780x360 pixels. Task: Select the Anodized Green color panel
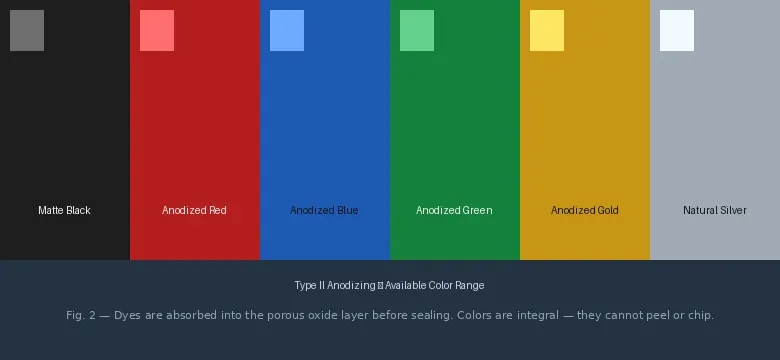point(455,130)
